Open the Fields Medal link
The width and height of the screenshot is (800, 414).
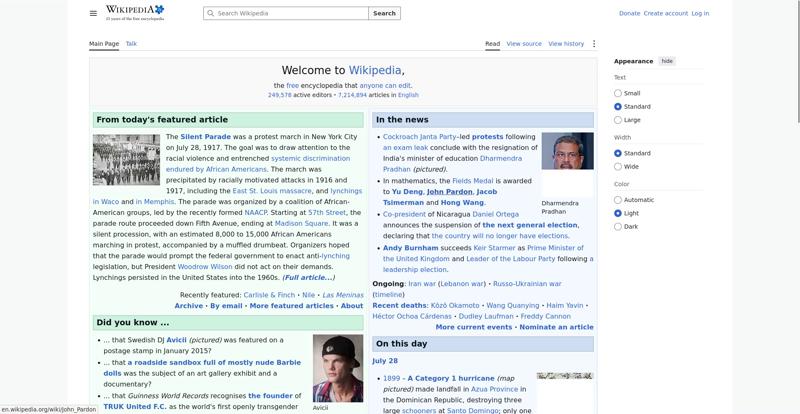point(469,181)
